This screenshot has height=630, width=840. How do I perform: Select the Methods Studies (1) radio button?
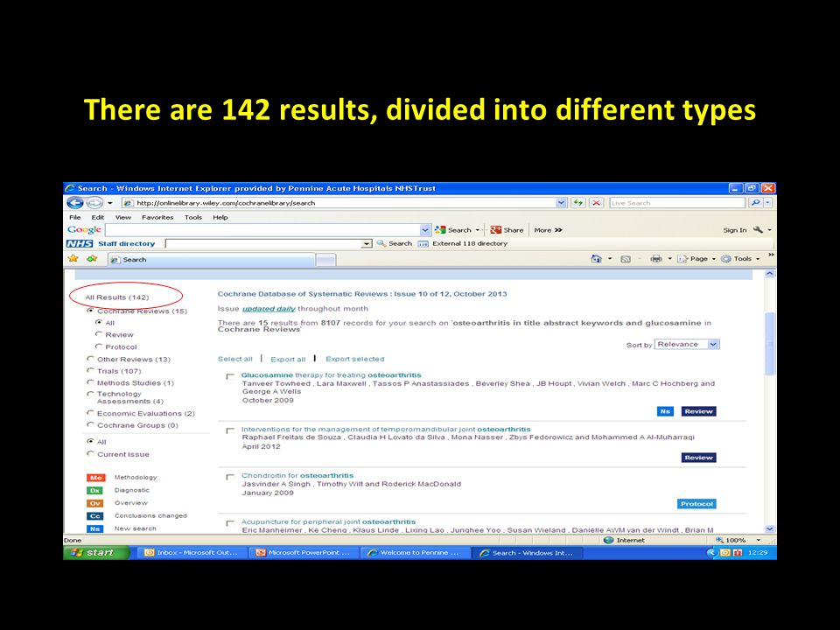[90, 382]
